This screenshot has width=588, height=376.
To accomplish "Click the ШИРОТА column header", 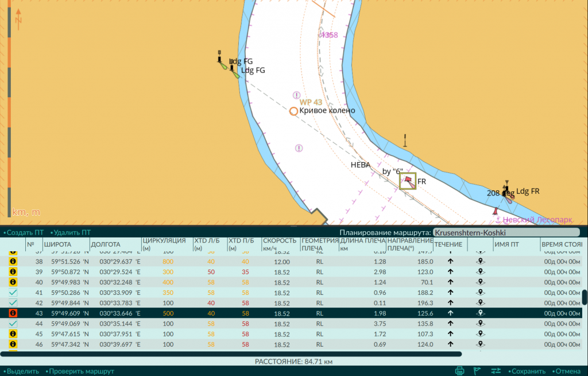I will click(x=57, y=244).
